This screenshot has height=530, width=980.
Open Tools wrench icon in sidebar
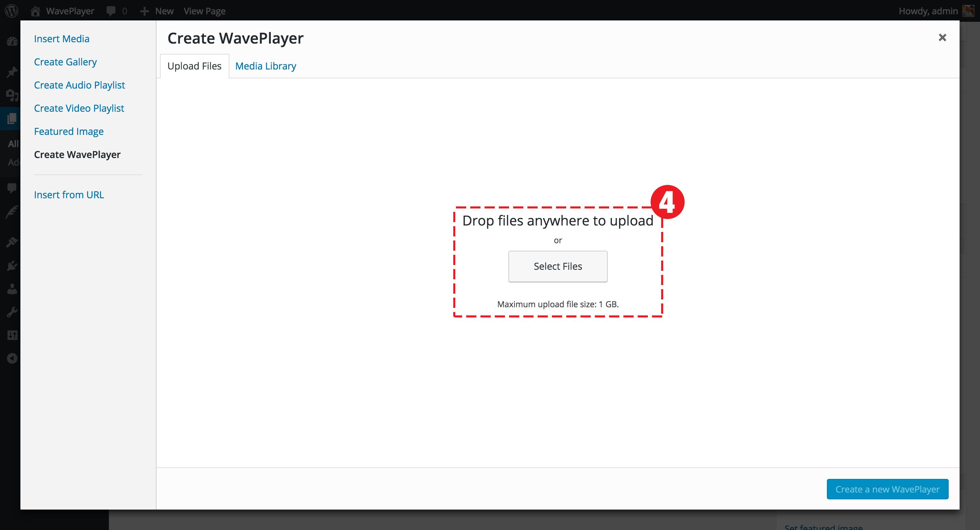click(x=12, y=312)
